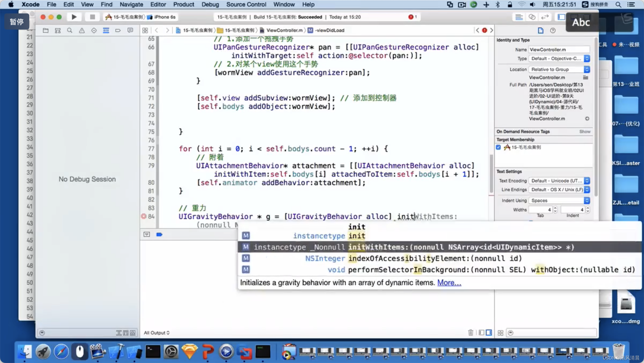The width and height of the screenshot is (644, 363).
Task: Choose instancetype init autocomplete suggestion
Action: (440, 236)
